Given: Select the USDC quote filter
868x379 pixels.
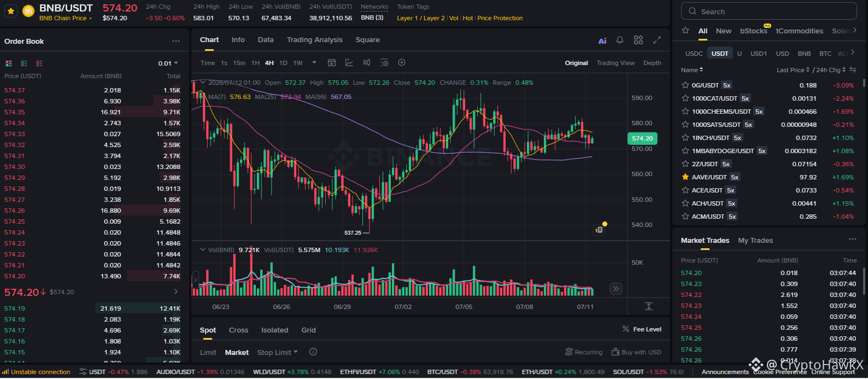Looking at the screenshot, I should click(694, 54).
